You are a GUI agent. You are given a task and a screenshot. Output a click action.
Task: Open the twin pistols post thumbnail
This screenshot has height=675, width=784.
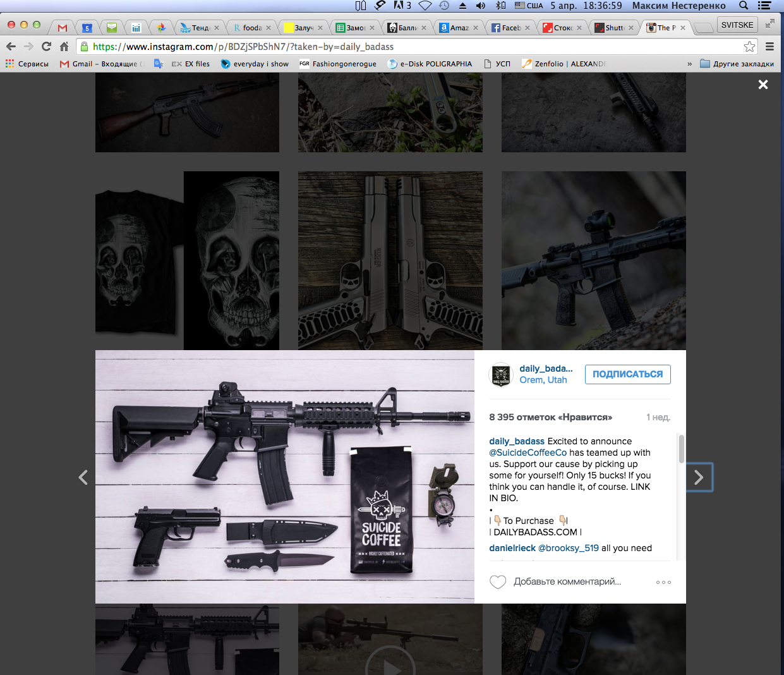(390, 260)
